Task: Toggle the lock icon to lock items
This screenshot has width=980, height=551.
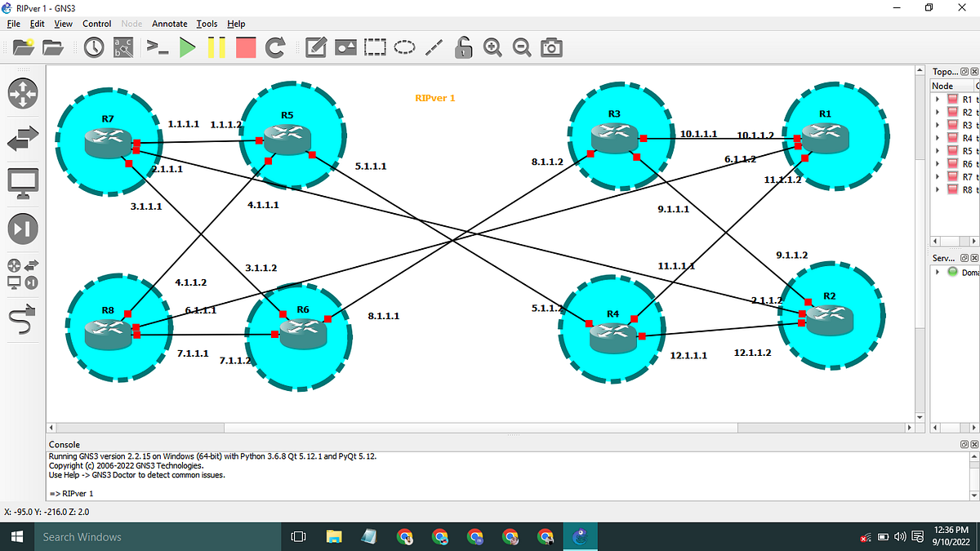Action: pos(463,47)
